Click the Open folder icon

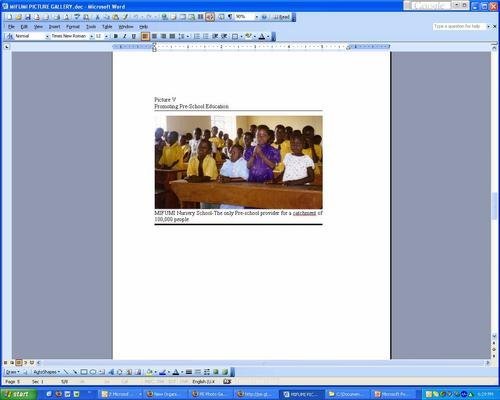[19, 17]
